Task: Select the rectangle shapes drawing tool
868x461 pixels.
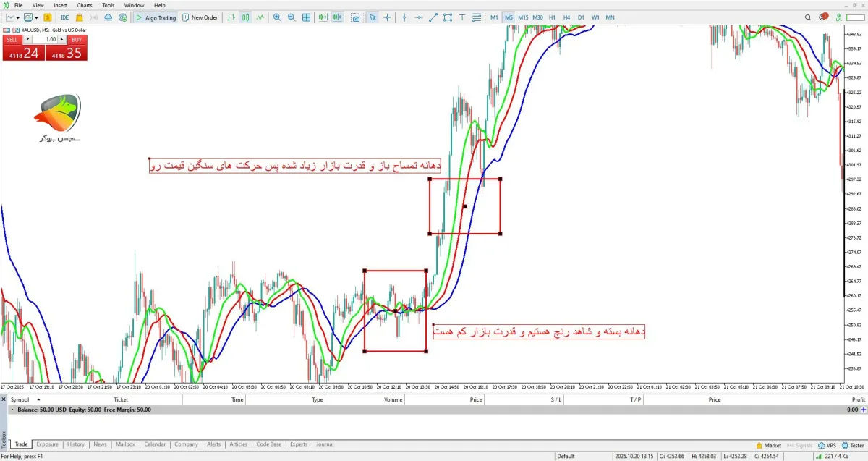Action: click(x=448, y=17)
